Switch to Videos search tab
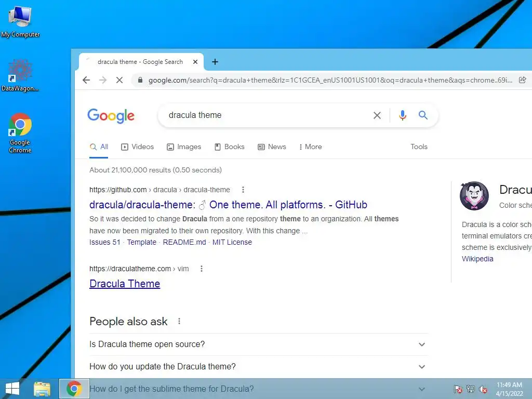Image resolution: width=532 pixels, height=399 pixels. pyautogui.click(x=137, y=147)
